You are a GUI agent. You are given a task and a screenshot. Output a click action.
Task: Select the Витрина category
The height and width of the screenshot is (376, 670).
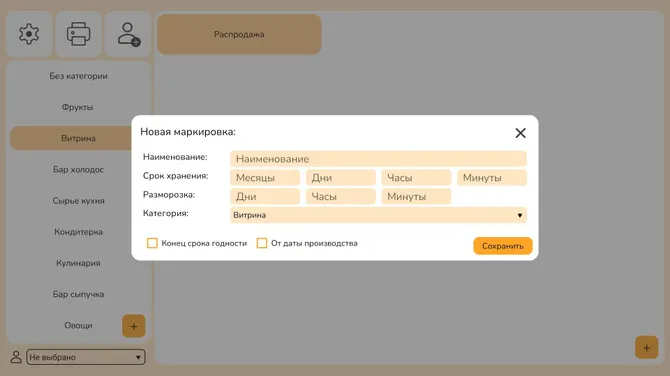click(71, 138)
